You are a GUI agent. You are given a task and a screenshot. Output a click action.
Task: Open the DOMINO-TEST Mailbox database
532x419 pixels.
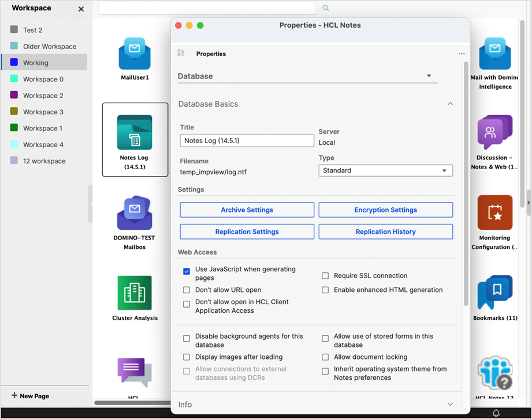coord(135,214)
